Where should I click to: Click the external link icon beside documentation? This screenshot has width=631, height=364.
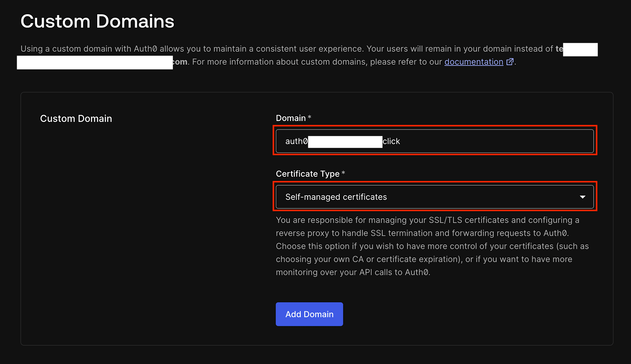point(510,62)
